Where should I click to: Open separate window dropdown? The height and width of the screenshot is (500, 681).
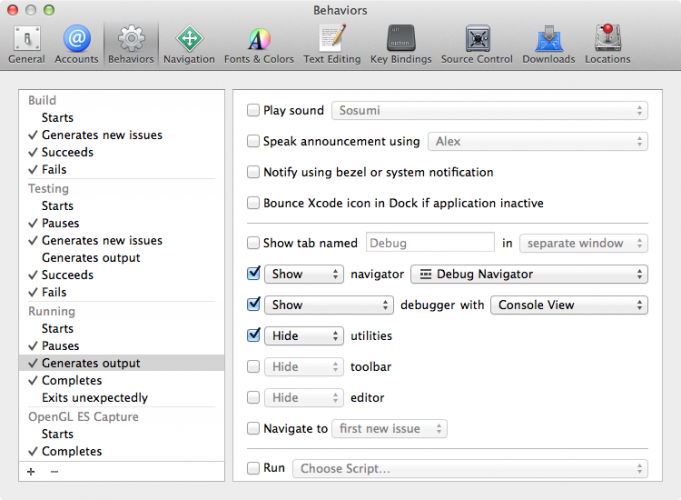pyautogui.click(x=584, y=243)
